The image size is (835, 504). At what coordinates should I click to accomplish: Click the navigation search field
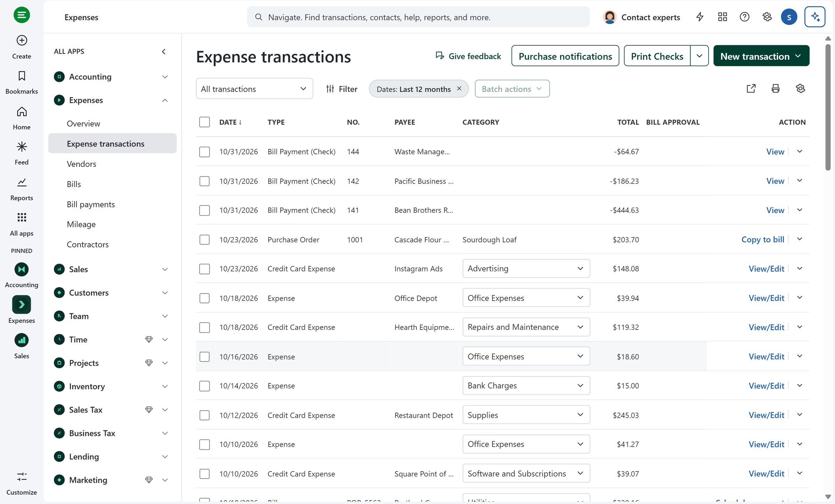click(x=418, y=17)
